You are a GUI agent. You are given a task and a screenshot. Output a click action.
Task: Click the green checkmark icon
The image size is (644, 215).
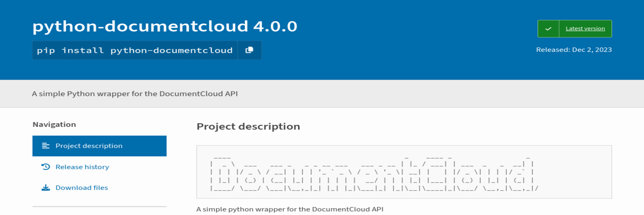pos(548,28)
